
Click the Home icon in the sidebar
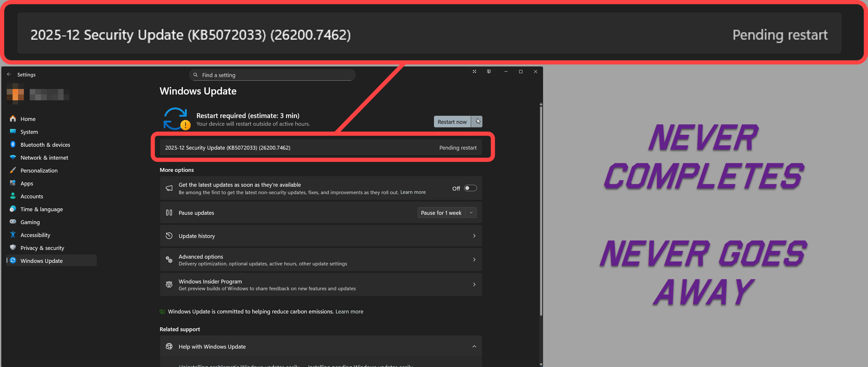point(13,119)
